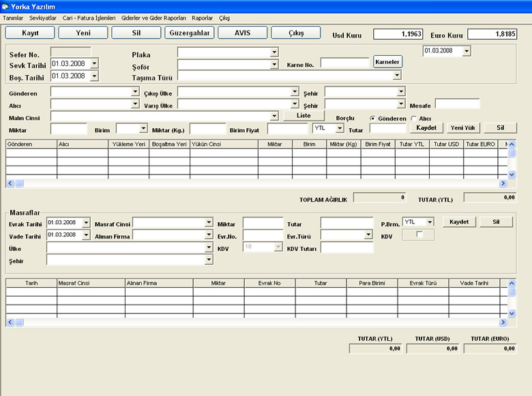Screen dimensions: 532x396
Task: Click the Mesafe input field
Action: [x=458, y=104]
